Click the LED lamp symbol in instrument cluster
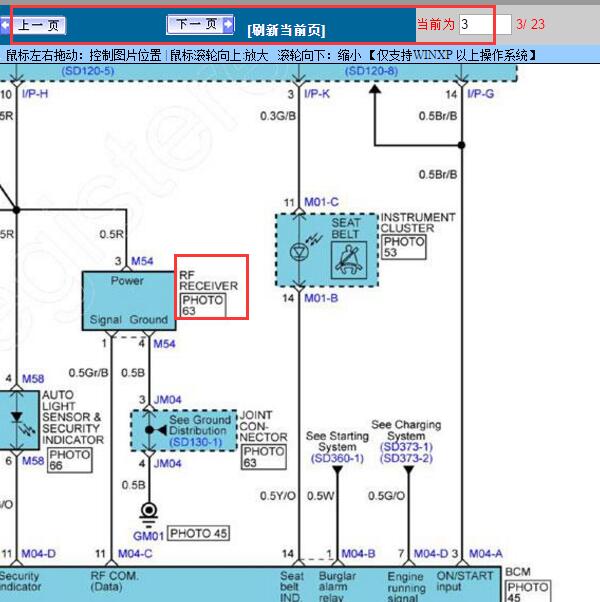This screenshot has height=602, width=600. [299, 251]
